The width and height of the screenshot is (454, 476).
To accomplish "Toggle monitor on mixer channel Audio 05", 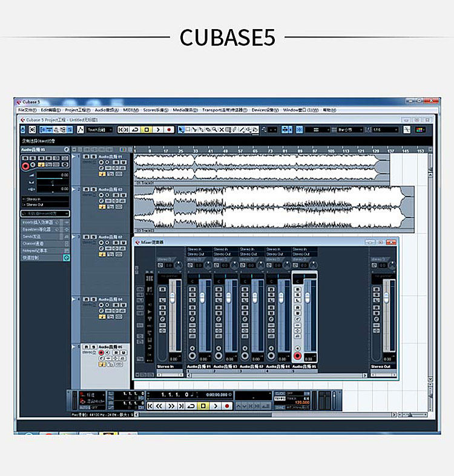I will pos(297,348).
